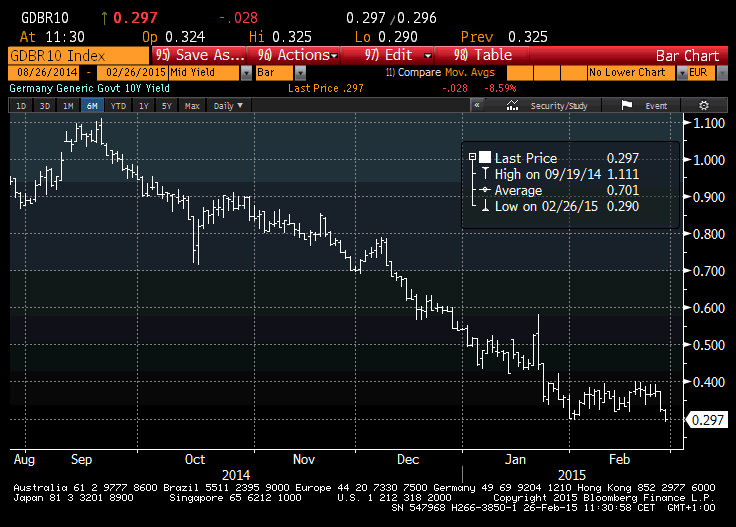Open the Bar chart type dropdown arrow
The height and width of the screenshot is (527, 736).
pos(300,73)
